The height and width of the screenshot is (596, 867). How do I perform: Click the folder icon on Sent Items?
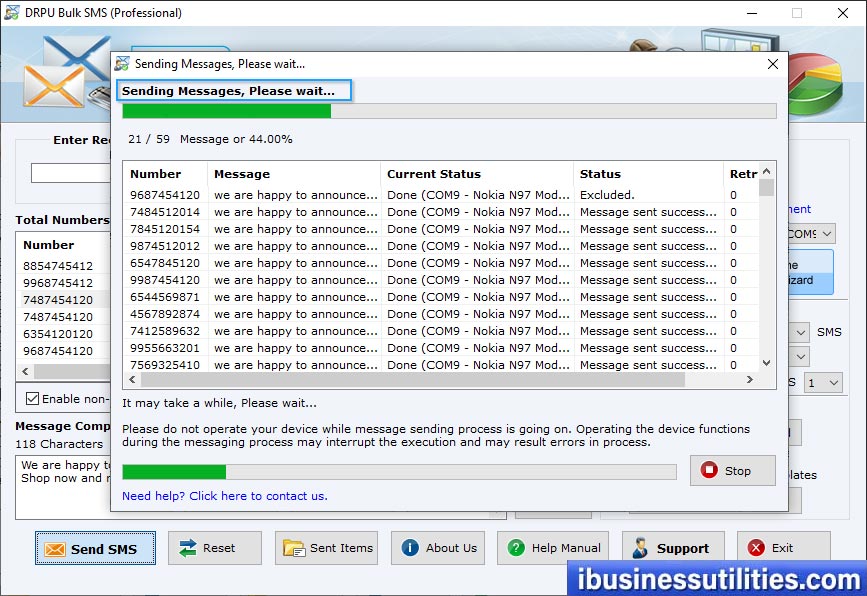click(x=294, y=548)
